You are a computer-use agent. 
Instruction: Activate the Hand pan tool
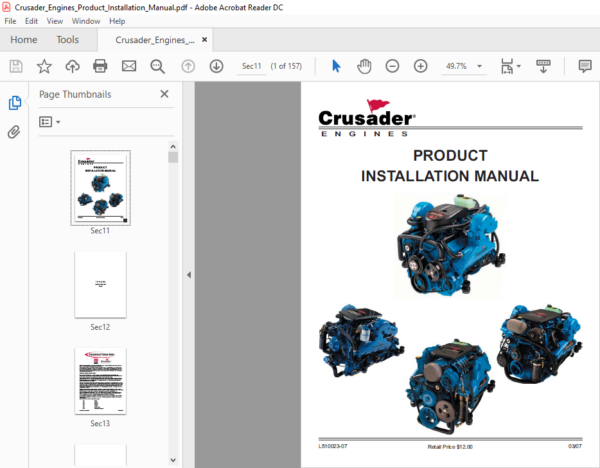364,66
